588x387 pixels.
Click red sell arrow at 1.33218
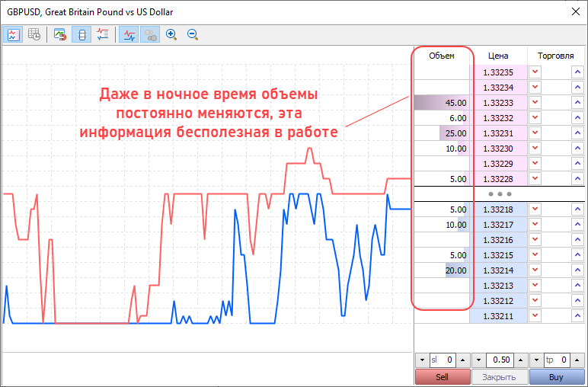click(535, 209)
